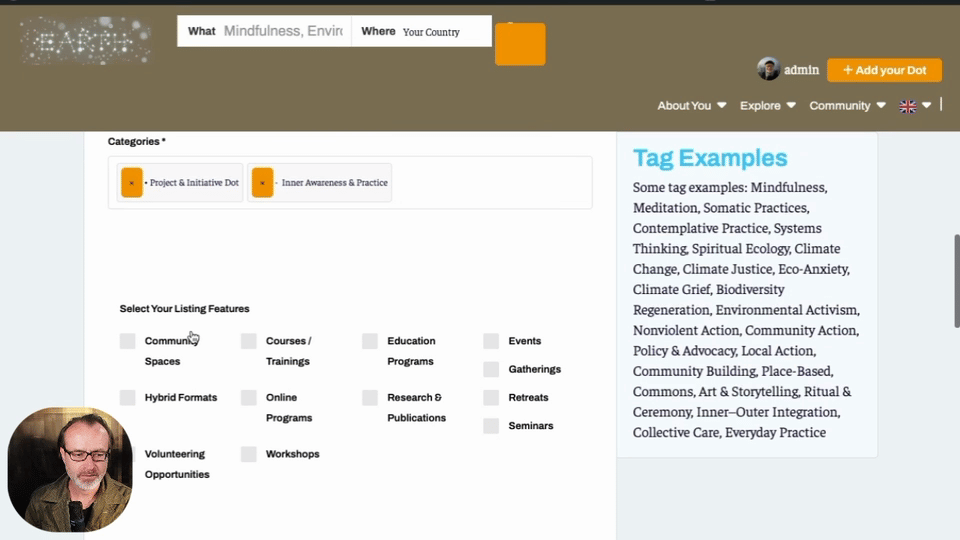The image size is (960, 540).
Task: Expand the About You menu
Action: coord(692,105)
